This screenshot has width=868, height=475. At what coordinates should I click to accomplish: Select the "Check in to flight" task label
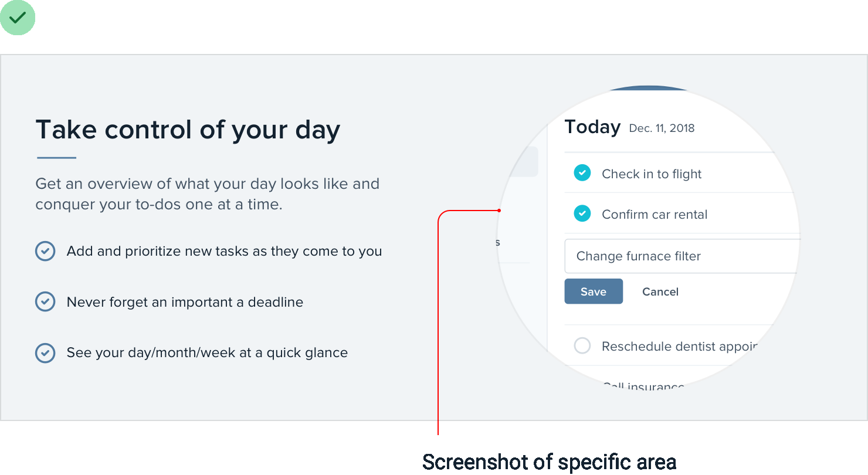(x=652, y=174)
